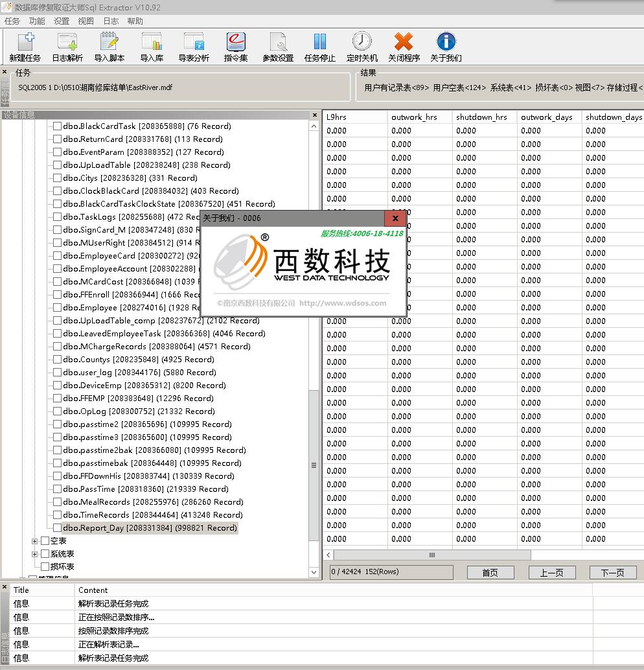Open the 帮助 menu

[135, 21]
